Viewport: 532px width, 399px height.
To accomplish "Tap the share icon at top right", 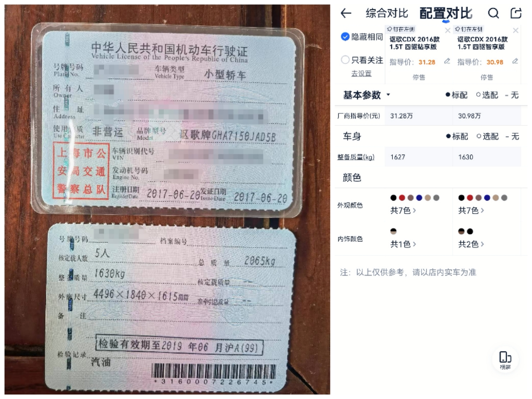I will pos(516,13).
